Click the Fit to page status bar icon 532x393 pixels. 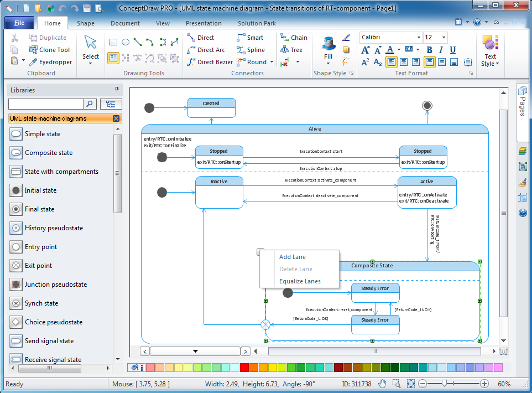(x=410, y=384)
